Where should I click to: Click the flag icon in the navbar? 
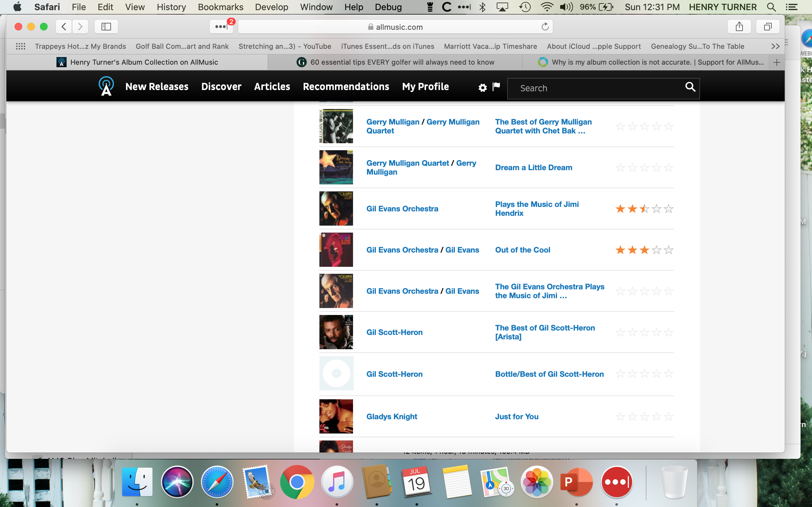[496, 87]
